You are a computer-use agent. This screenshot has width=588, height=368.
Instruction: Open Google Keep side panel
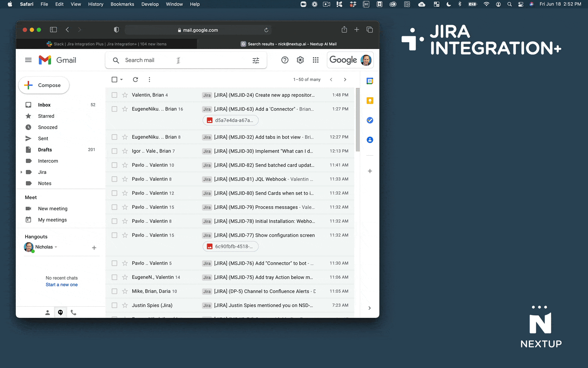pos(370,101)
